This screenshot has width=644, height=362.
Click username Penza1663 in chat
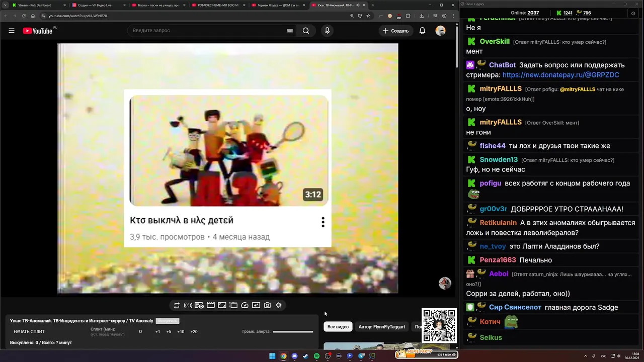498,260
